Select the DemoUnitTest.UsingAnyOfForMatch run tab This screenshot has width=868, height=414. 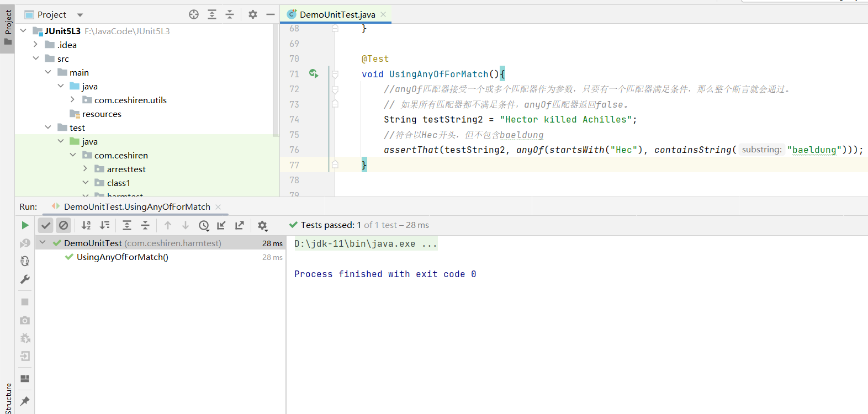pos(136,206)
